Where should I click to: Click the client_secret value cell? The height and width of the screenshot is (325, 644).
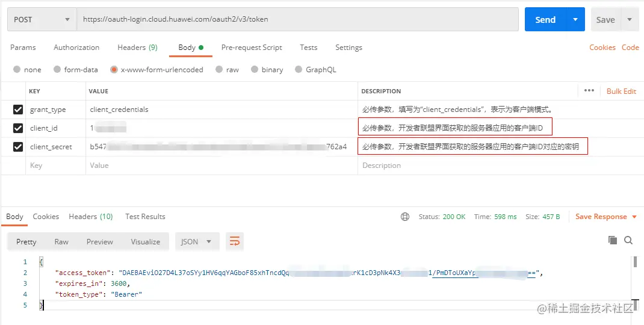[221, 147]
